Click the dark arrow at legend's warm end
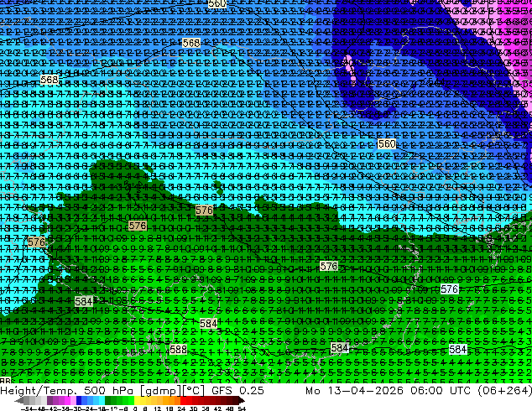The height and width of the screenshot is (411, 532). coord(242,401)
